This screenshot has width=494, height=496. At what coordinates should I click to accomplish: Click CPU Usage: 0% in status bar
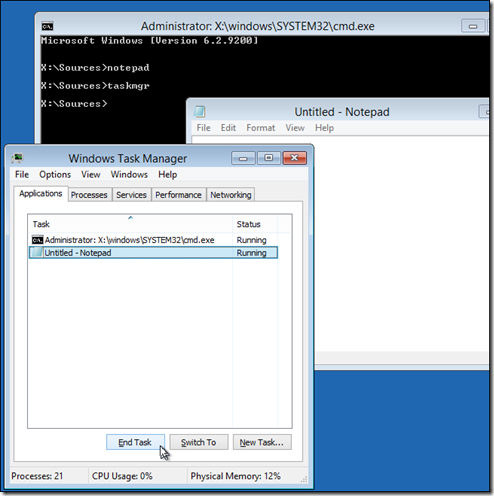(x=122, y=476)
